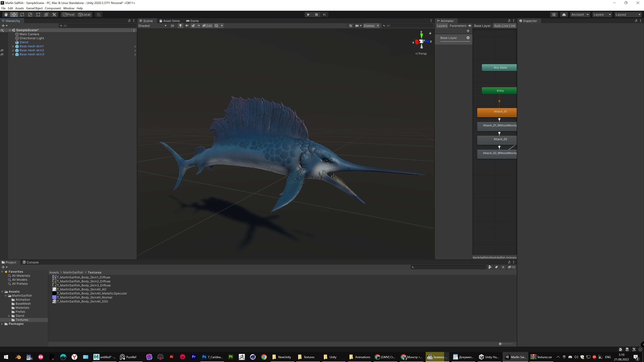Open scene component tools icon
The width and height of the screenshot is (644, 362).
click(351, 26)
